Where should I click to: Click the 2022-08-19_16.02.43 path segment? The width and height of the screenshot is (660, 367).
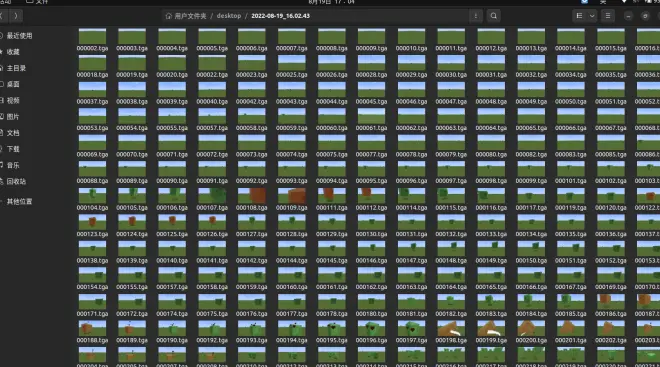tap(280, 16)
